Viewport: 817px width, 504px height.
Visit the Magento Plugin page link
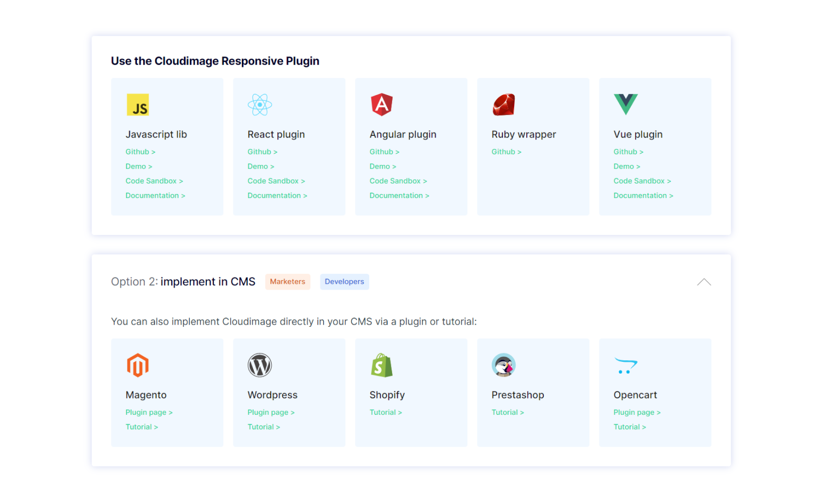(149, 412)
